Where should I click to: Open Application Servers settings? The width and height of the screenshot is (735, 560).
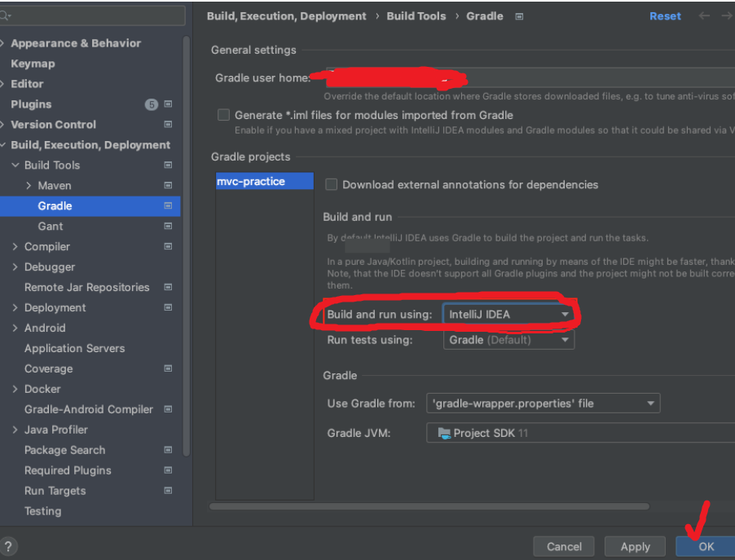(74, 349)
